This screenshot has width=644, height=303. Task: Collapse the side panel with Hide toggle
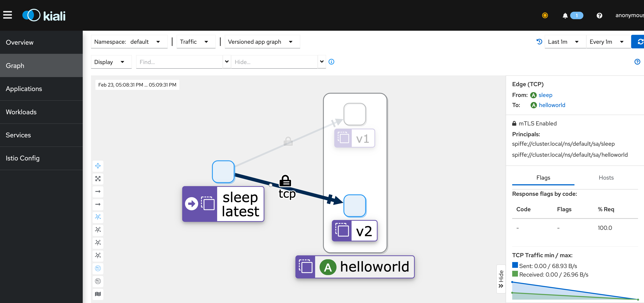click(501, 279)
